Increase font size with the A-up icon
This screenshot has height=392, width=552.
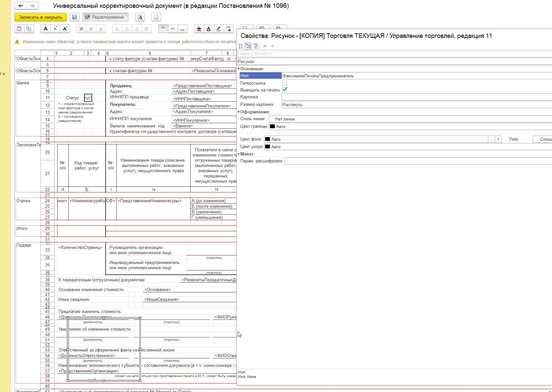coord(65,29)
